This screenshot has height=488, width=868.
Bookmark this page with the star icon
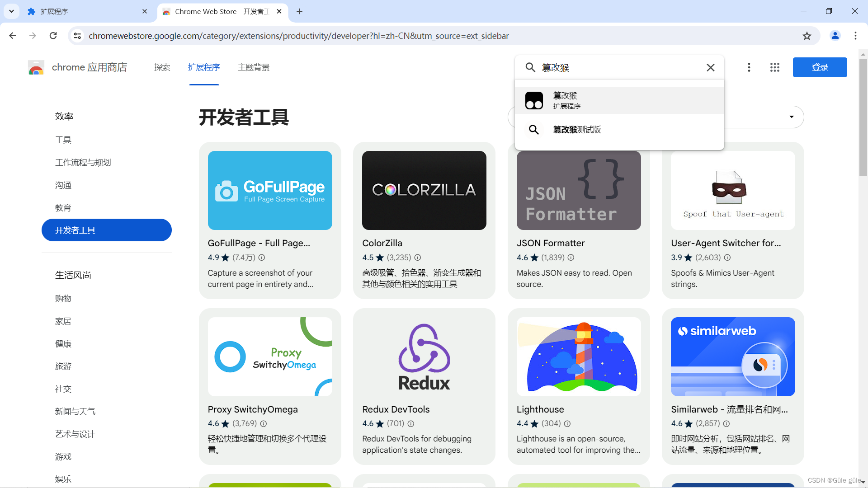click(x=807, y=36)
